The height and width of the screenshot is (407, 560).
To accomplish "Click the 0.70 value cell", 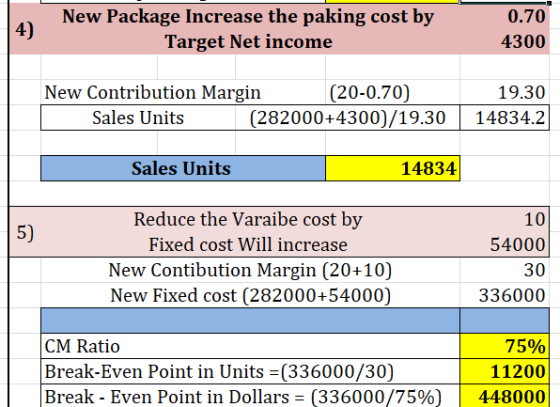I will point(504,16).
